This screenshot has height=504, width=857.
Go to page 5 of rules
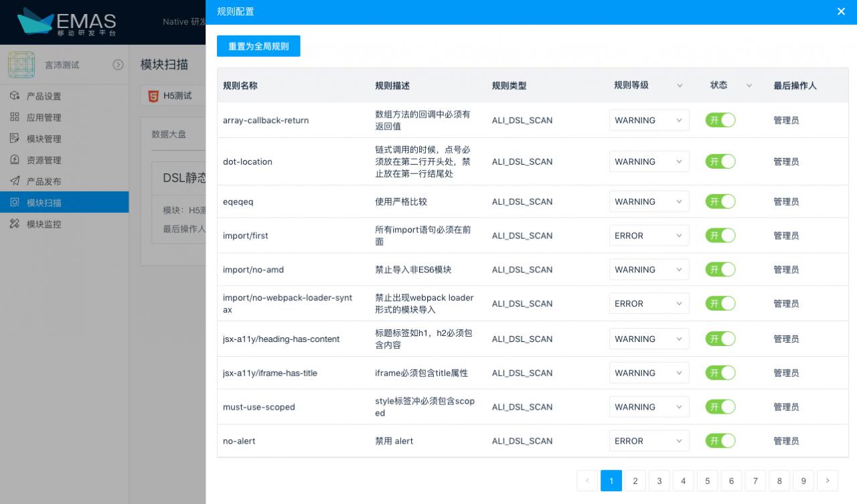[x=707, y=481]
